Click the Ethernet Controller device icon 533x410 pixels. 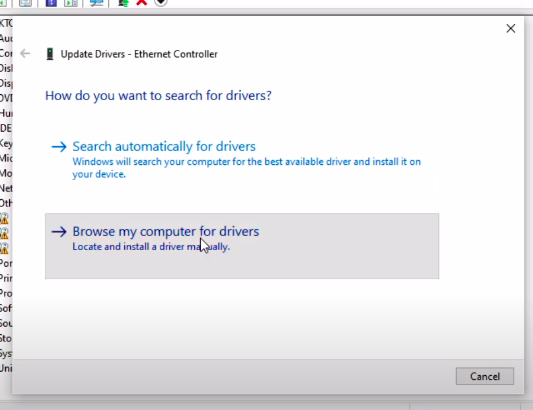50,54
